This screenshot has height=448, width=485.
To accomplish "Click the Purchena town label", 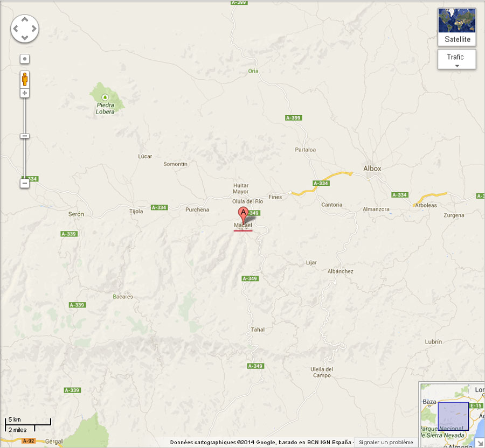I will [x=197, y=210].
